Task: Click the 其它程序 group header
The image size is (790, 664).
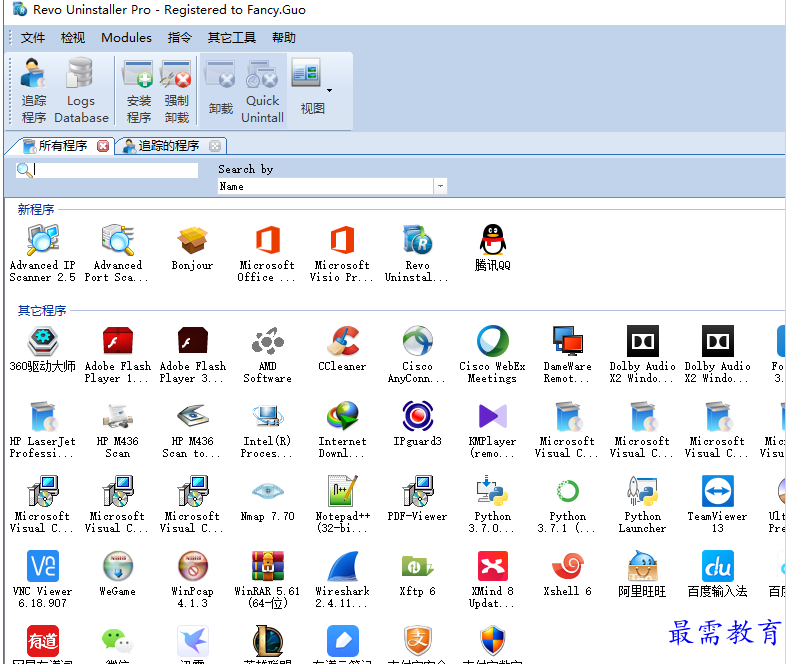Action: (x=42, y=310)
